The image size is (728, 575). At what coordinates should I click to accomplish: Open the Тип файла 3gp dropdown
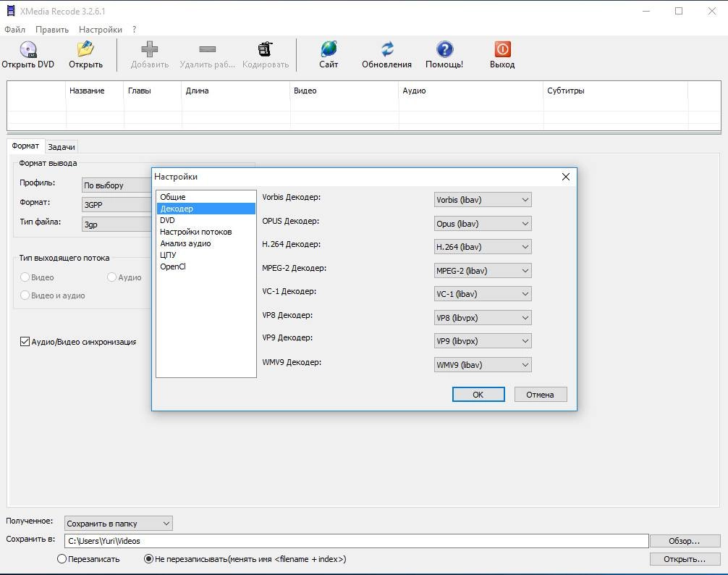pyautogui.click(x=117, y=224)
